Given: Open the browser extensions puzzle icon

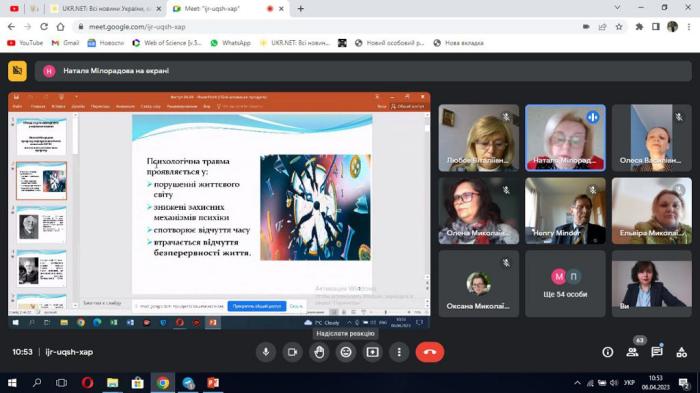Looking at the screenshot, I should click(x=639, y=27).
